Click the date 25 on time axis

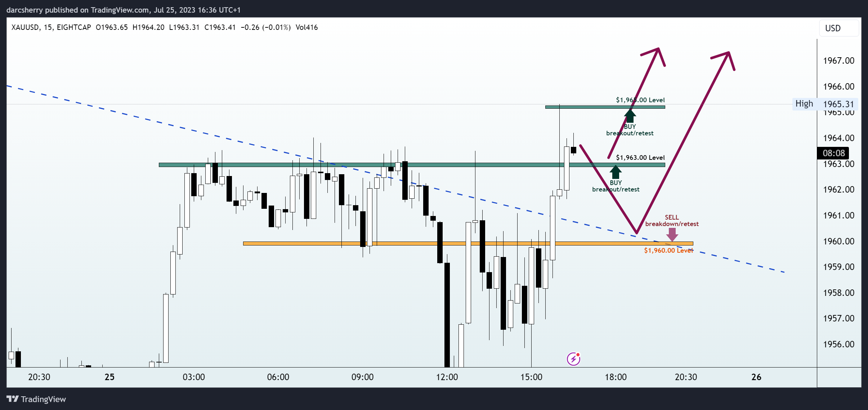[109, 377]
